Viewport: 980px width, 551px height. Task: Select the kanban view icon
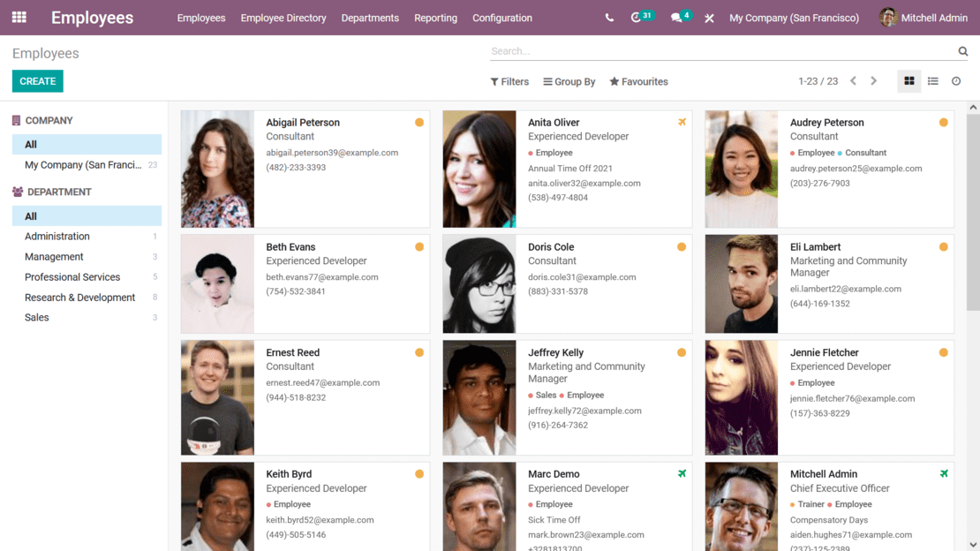click(x=909, y=81)
